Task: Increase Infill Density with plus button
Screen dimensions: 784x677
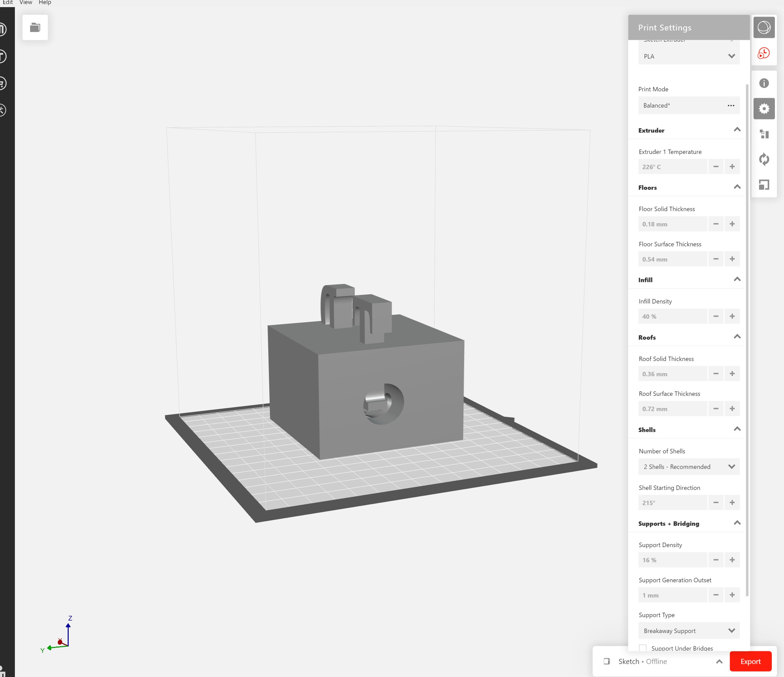Action: [x=732, y=316]
